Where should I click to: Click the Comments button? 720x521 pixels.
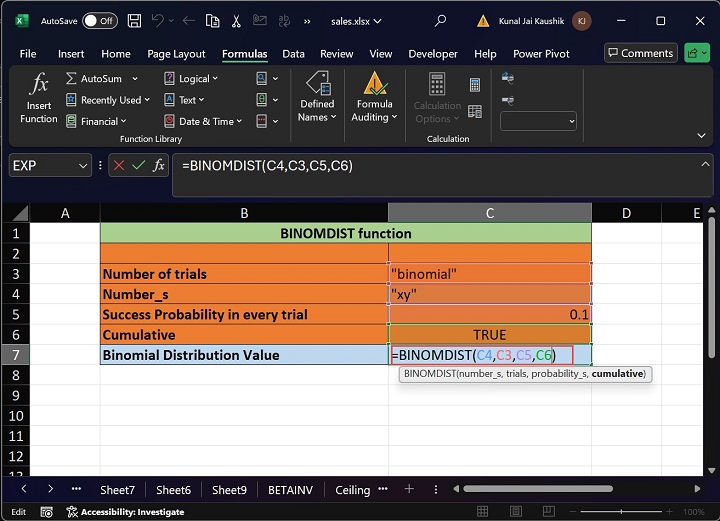click(639, 53)
